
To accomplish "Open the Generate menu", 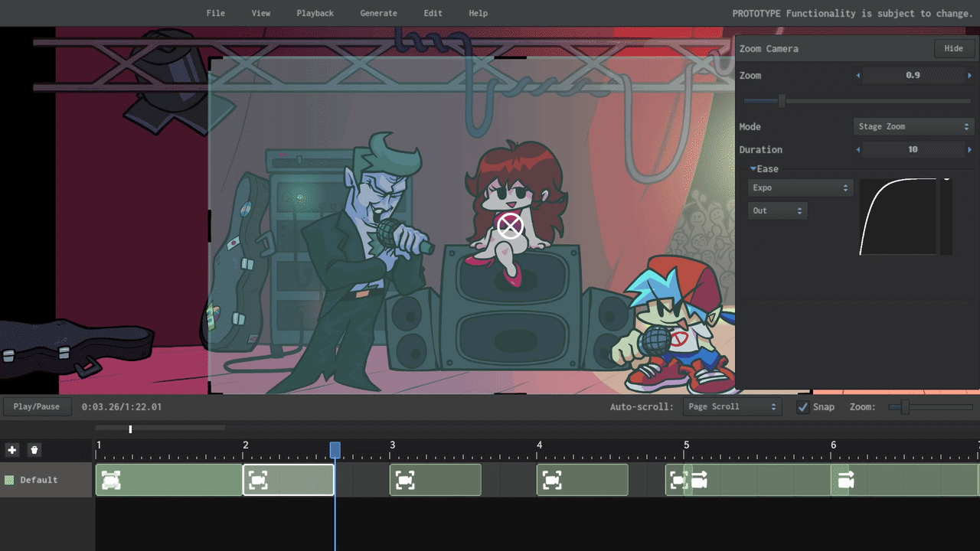I will coord(378,13).
